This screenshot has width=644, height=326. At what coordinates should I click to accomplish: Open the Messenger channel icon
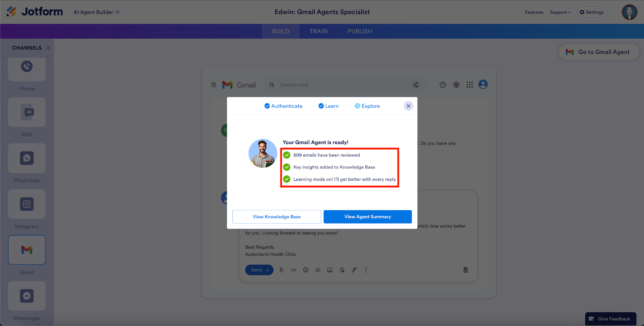click(27, 296)
